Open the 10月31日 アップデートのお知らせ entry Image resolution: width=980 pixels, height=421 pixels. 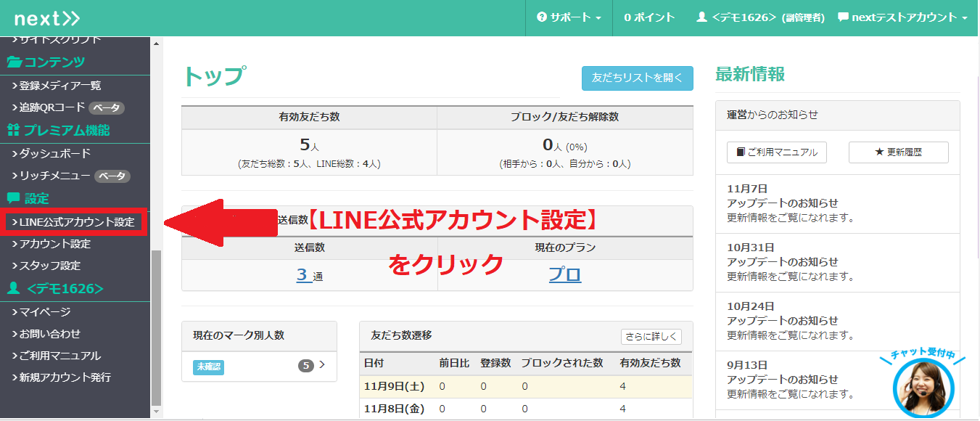pyautogui.click(x=837, y=261)
